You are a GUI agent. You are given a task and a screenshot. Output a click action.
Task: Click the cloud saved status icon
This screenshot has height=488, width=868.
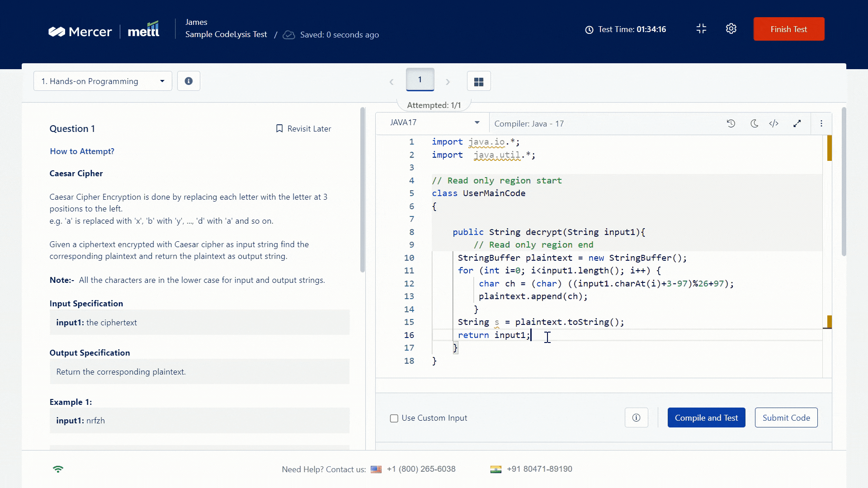tap(289, 35)
